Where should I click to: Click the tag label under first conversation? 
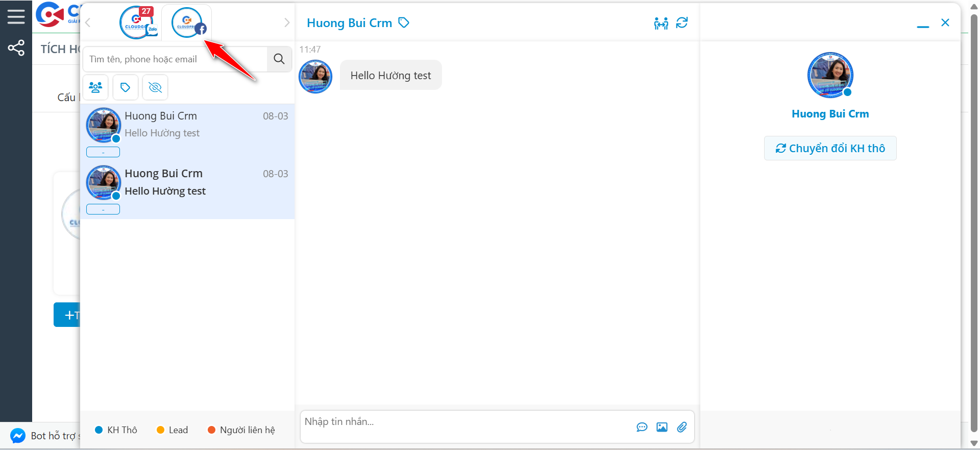103,152
